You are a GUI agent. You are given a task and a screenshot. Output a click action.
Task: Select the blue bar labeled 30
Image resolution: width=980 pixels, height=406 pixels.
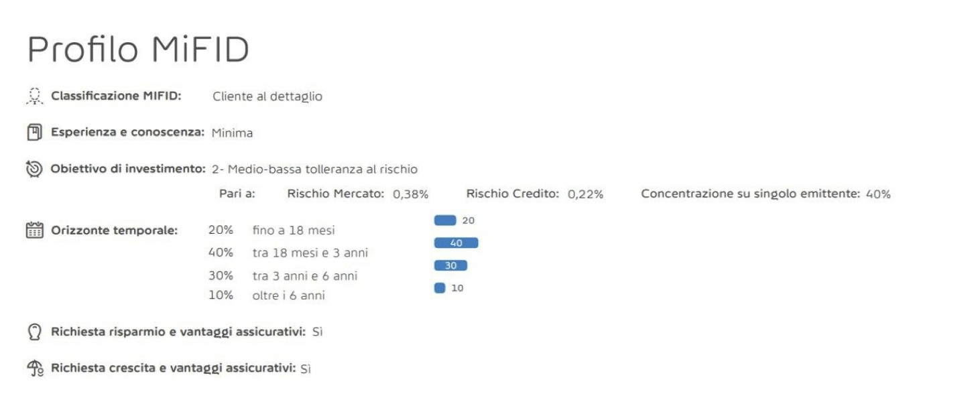coord(450,266)
